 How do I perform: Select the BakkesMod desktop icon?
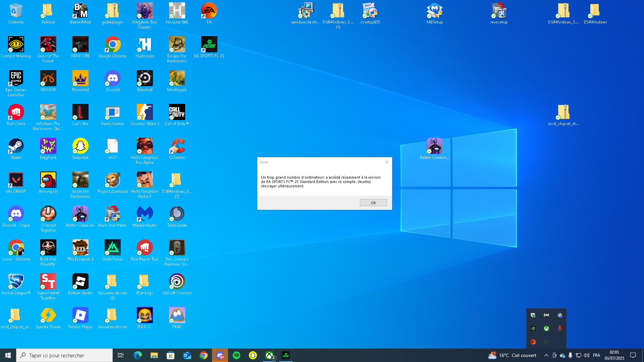(x=80, y=13)
